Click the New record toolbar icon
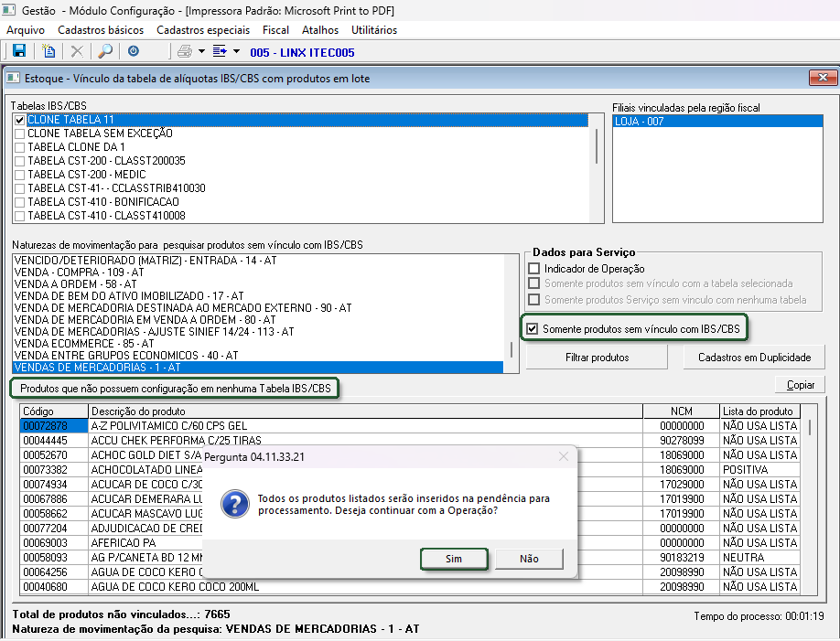The width and height of the screenshot is (840, 641). [x=48, y=51]
